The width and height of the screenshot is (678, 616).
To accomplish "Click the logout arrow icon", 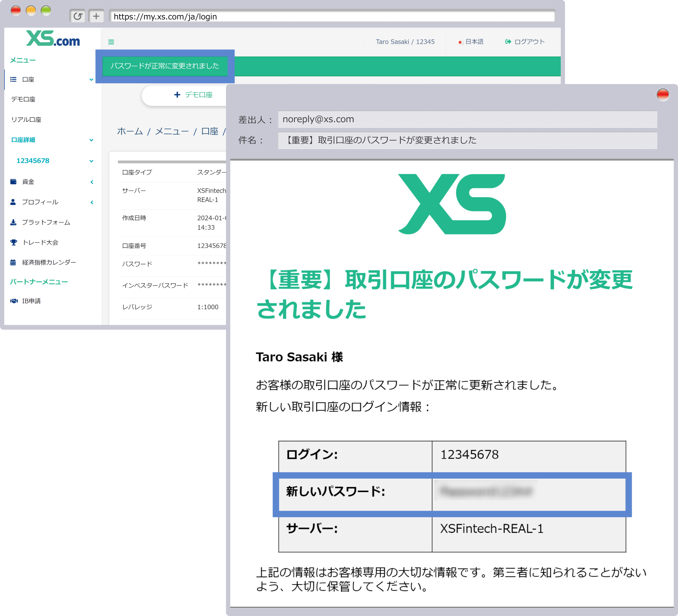I will (508, 42).
